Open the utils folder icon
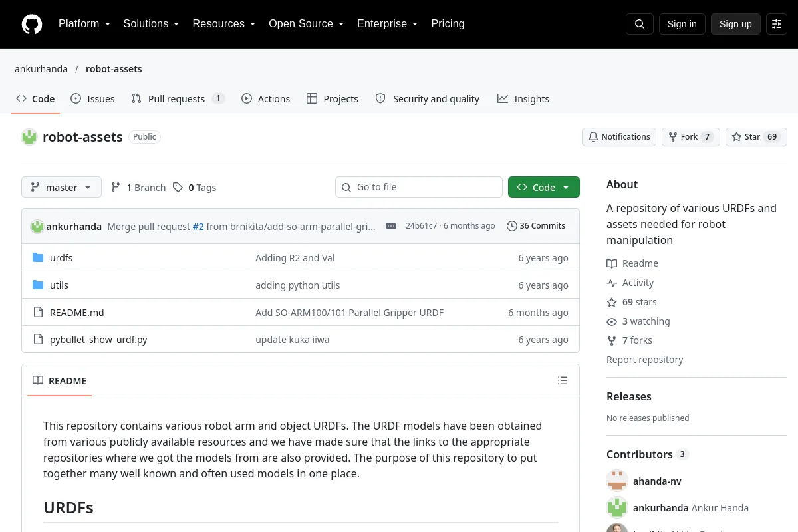This screenshot has height=532, width=798. point(38,285)
